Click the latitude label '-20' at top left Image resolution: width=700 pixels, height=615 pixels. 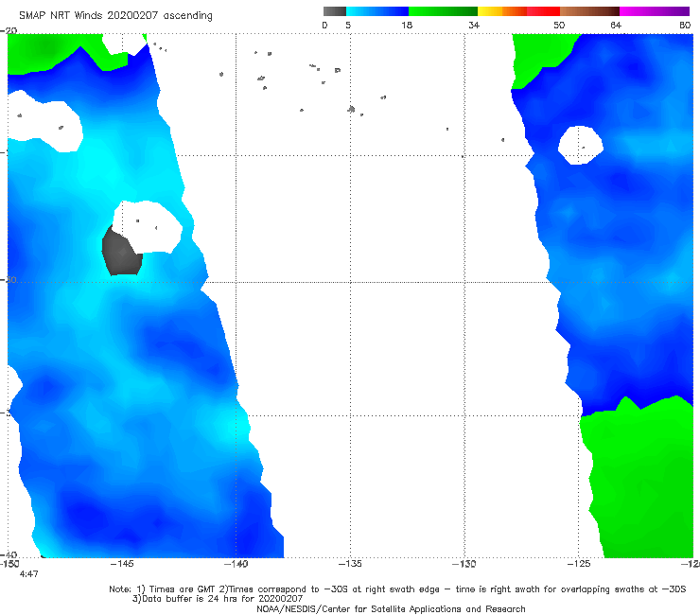point(9,30)
